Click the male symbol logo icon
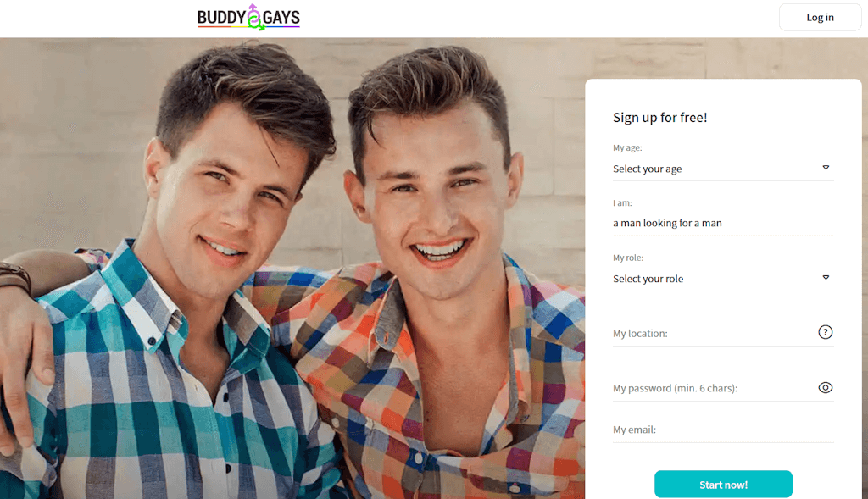 pyautogui.click(x=254, y=17)
